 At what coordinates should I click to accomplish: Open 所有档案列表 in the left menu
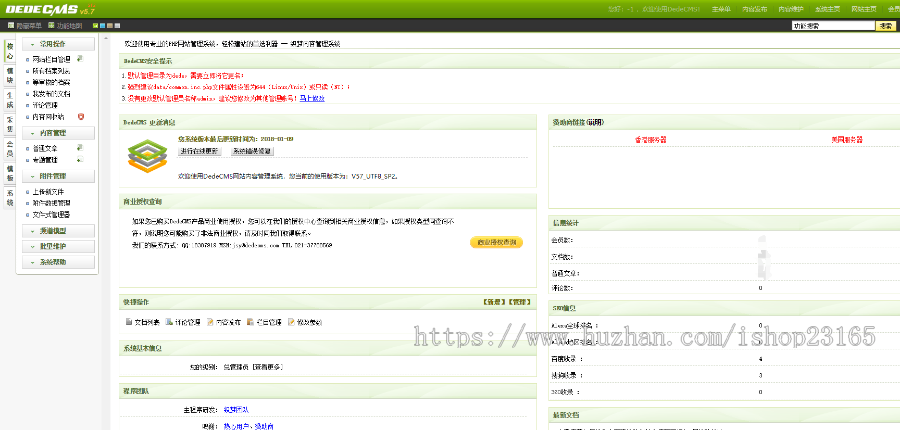tap(51, 71)
